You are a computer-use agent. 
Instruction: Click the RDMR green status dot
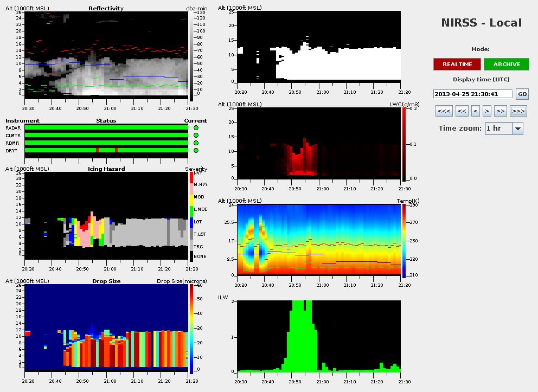tap(196, 143)
